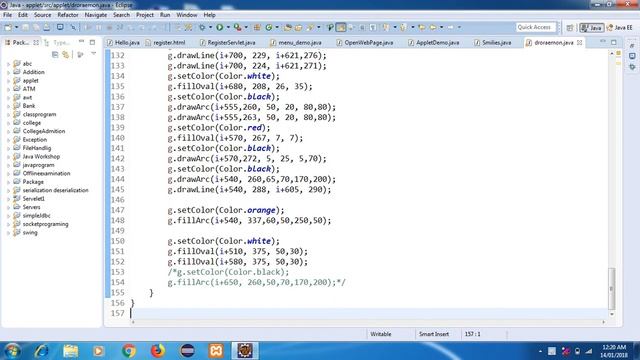Switch to the RegisterServlet.java tab
This screenshot has width=640, height=360.
tap(228, 42)
